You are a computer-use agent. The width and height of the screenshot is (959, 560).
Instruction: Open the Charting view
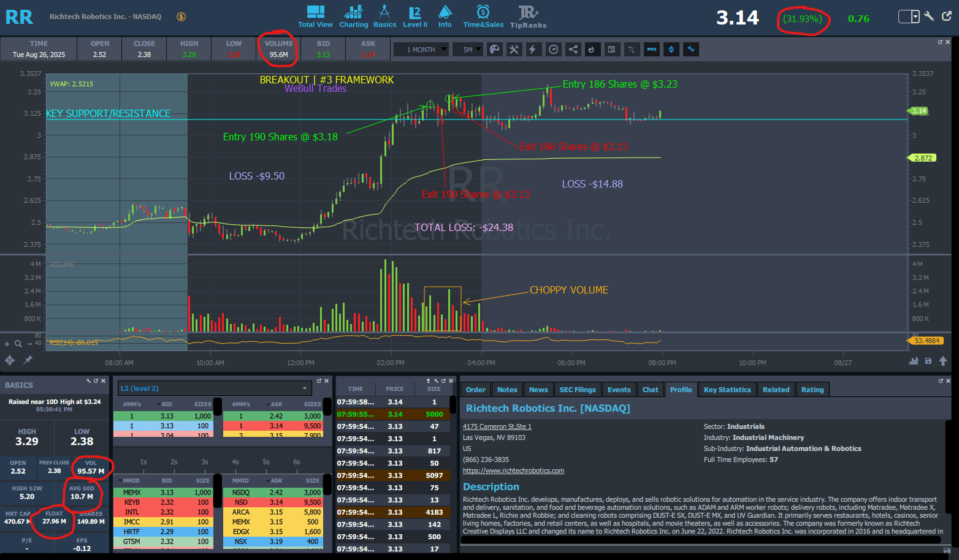353,17
